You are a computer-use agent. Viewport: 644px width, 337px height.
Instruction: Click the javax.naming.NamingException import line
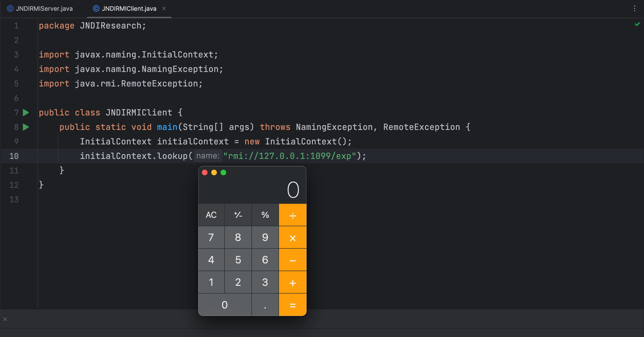coord(131,69)
